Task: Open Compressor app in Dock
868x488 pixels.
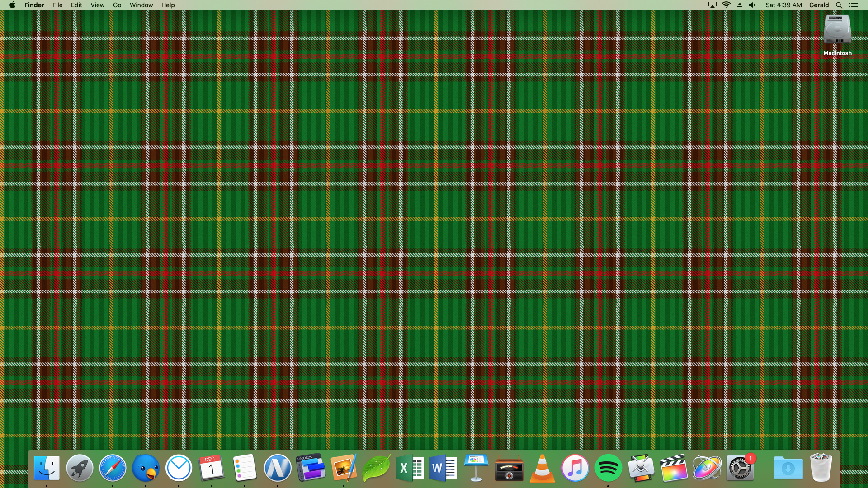Action: 641,468
